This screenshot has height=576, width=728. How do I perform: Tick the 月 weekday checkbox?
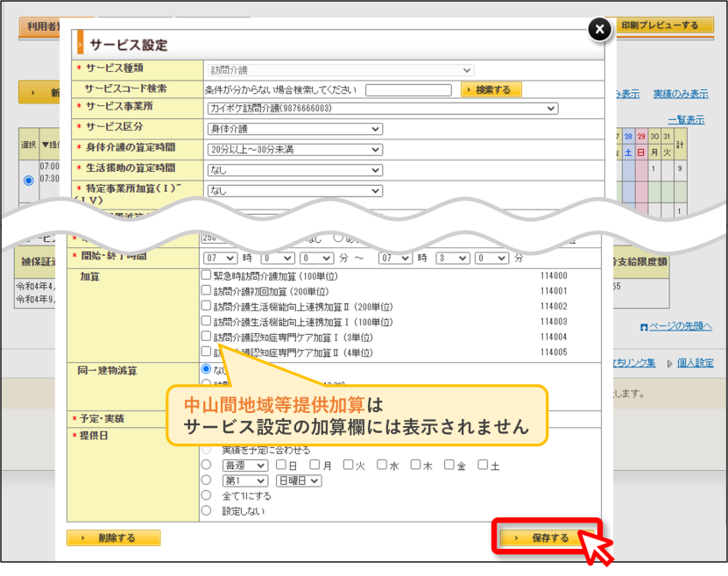click(315, 465)
